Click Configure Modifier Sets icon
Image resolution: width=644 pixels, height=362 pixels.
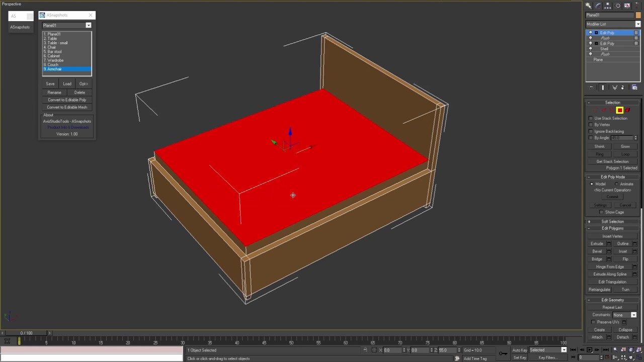(634, 87)
